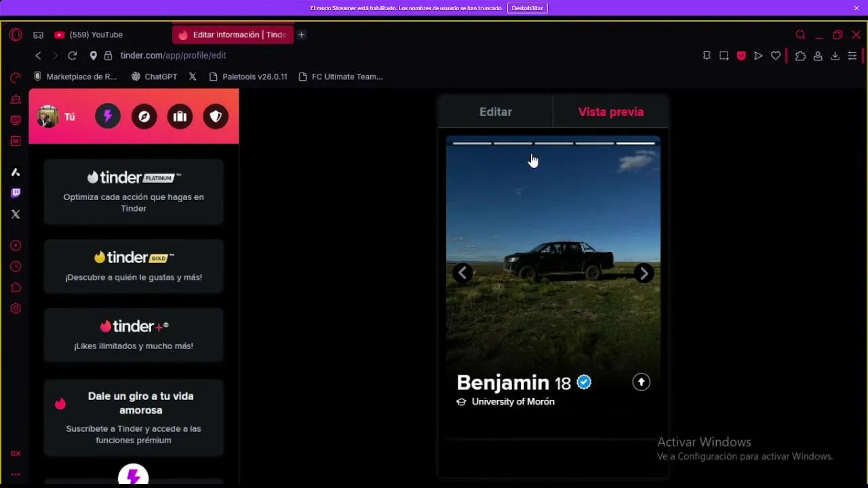Open extensions puzzle icon in toolbar

tap(801, 56)
